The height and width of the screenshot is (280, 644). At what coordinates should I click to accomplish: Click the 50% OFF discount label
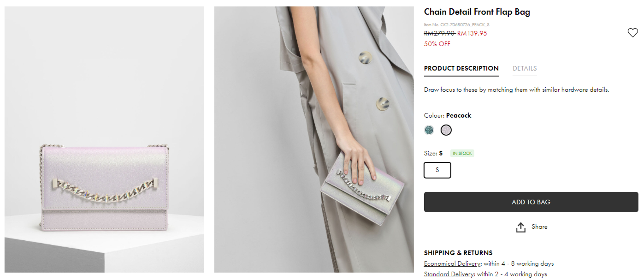click(x=437, y=44)
